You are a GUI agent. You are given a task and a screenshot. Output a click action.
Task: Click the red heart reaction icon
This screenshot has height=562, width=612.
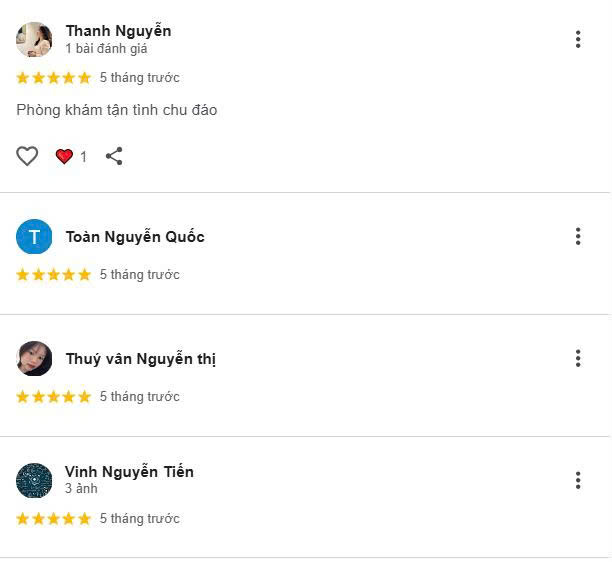coord(65,156)
